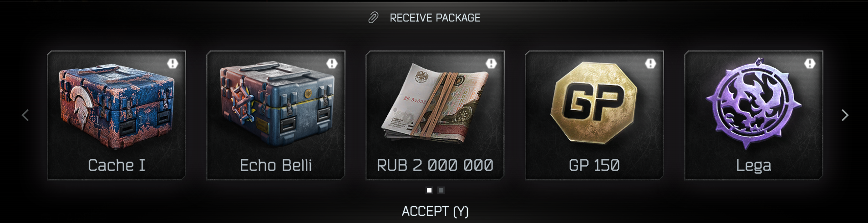
Task: Click the ACCEPT (Y) button
Action: (435, 211)
